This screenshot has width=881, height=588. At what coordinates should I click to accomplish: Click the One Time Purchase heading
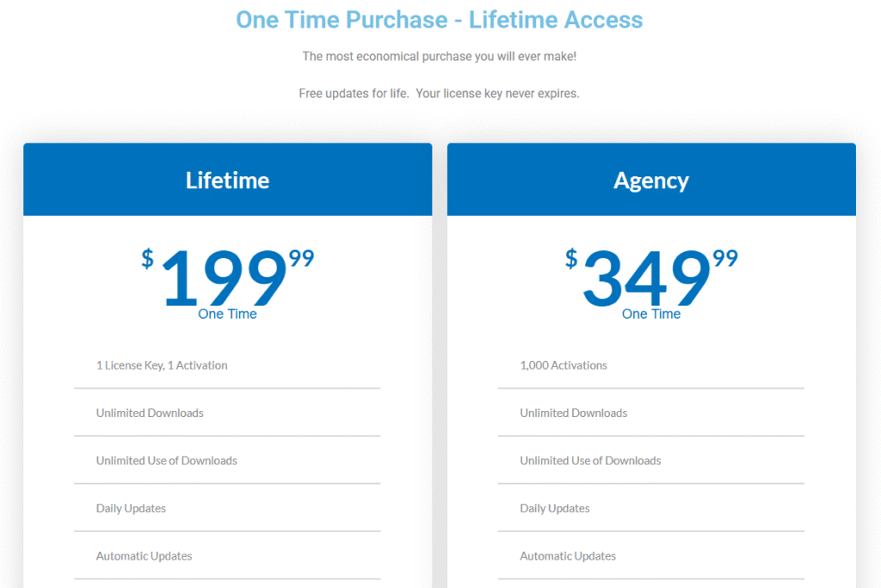tap(439, 20)
